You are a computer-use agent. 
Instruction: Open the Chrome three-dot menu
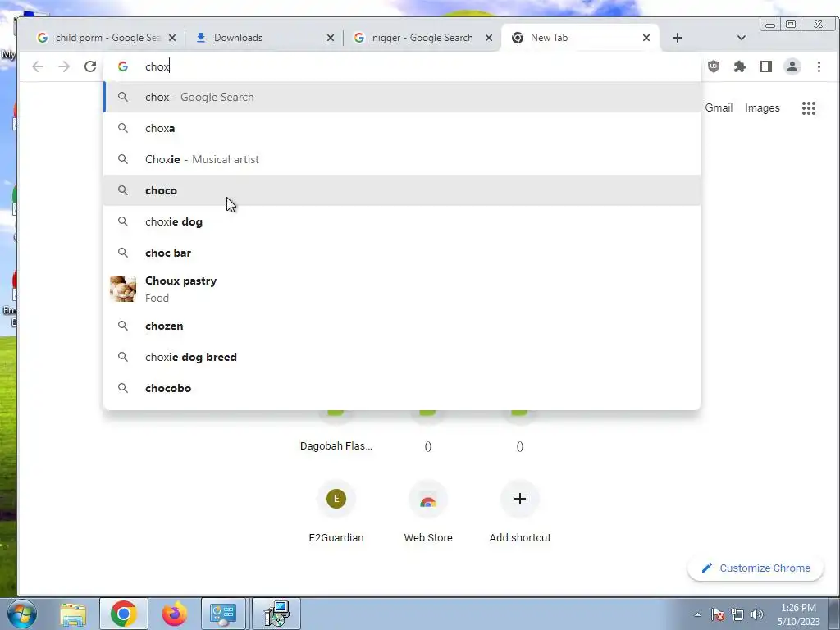(819, 66)
